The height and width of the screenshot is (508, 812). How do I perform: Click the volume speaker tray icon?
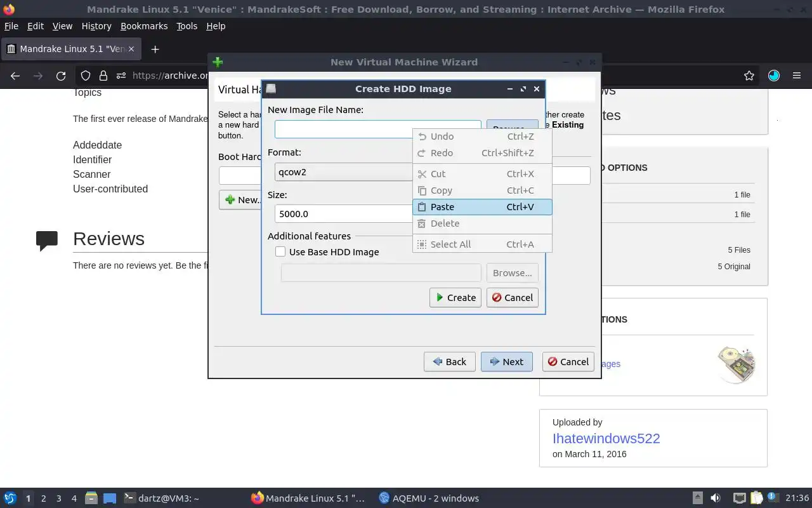pos(716,498)
